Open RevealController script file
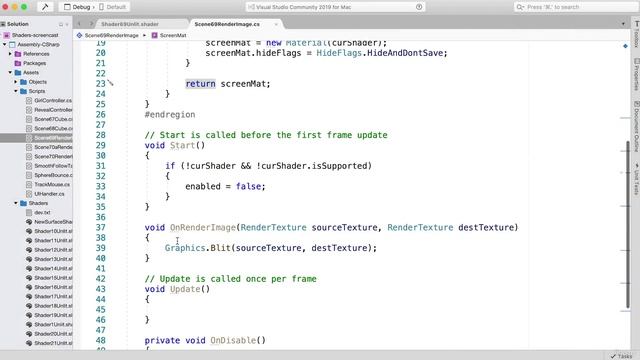 point(53,110)
